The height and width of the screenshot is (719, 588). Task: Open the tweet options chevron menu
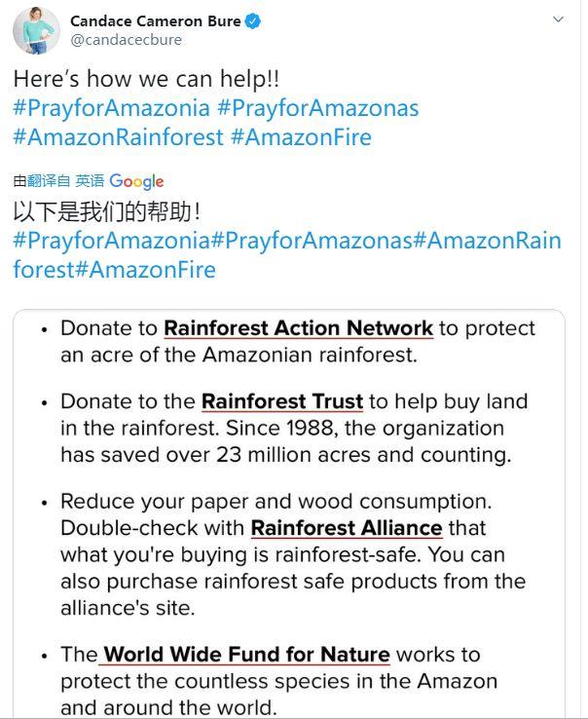coord(558,19)
